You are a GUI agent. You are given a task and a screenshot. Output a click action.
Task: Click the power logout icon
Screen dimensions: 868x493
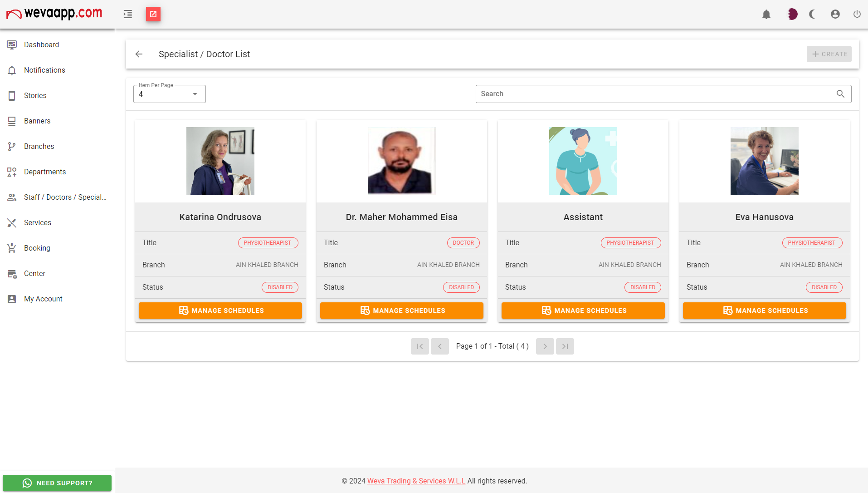[x=857, y=14]
